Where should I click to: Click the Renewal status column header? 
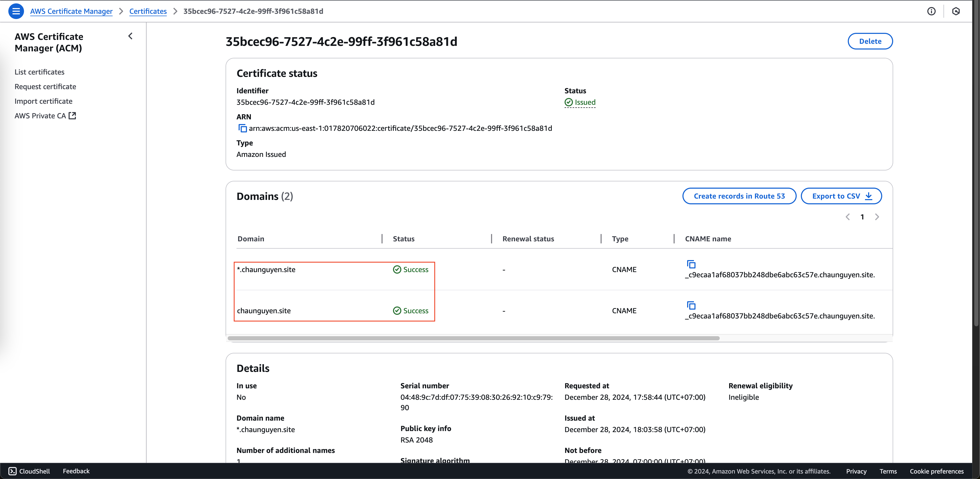pyautogui.click(x=528, y=239)
